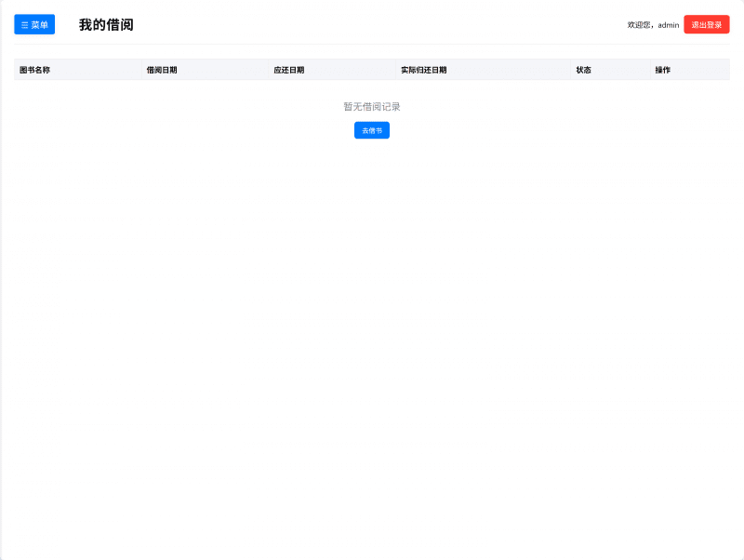Click the empty borrowing table area
The image size is (744, 560).
tap(371, 158)
